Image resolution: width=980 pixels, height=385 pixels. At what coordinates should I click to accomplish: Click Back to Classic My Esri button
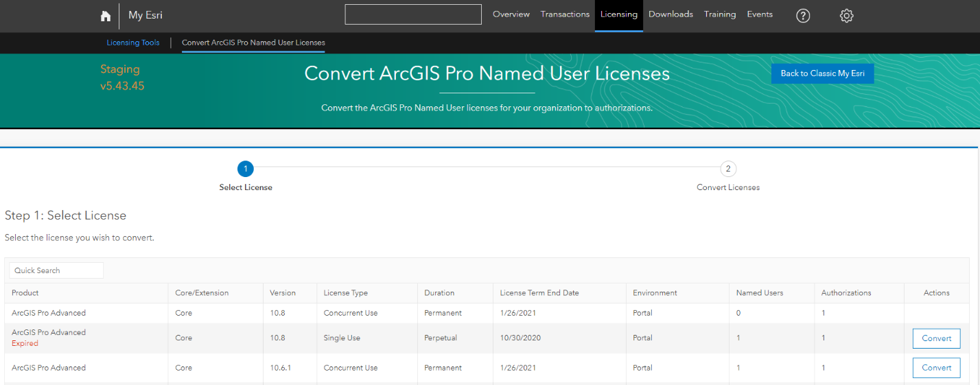(x=822, y=73)
